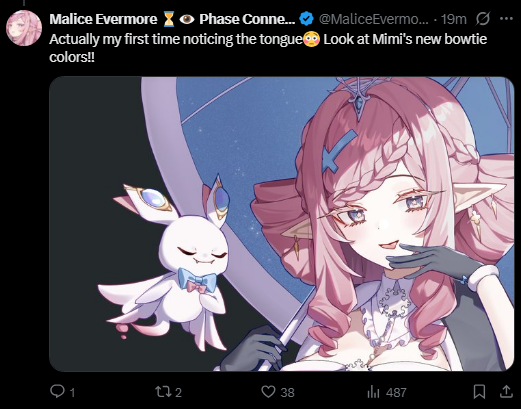
Task: Expand the attached anime artwork image
Action: (x=282, y=224)
